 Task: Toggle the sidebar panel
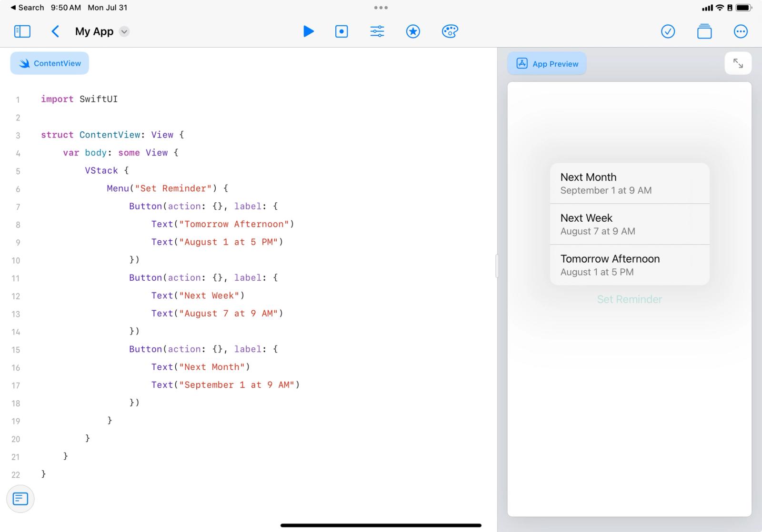[x=22, y=31]
